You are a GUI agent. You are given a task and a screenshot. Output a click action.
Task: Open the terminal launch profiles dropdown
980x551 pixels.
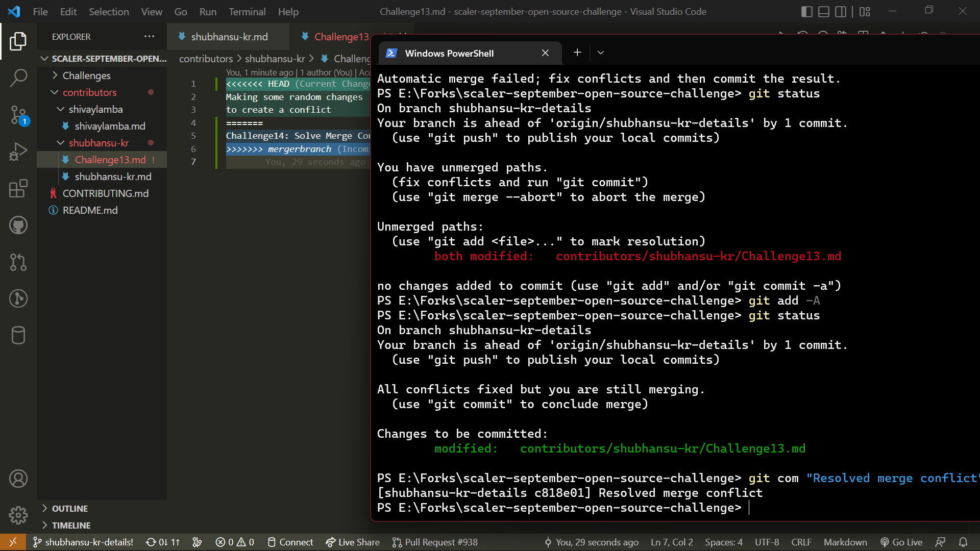click(600, 53)
